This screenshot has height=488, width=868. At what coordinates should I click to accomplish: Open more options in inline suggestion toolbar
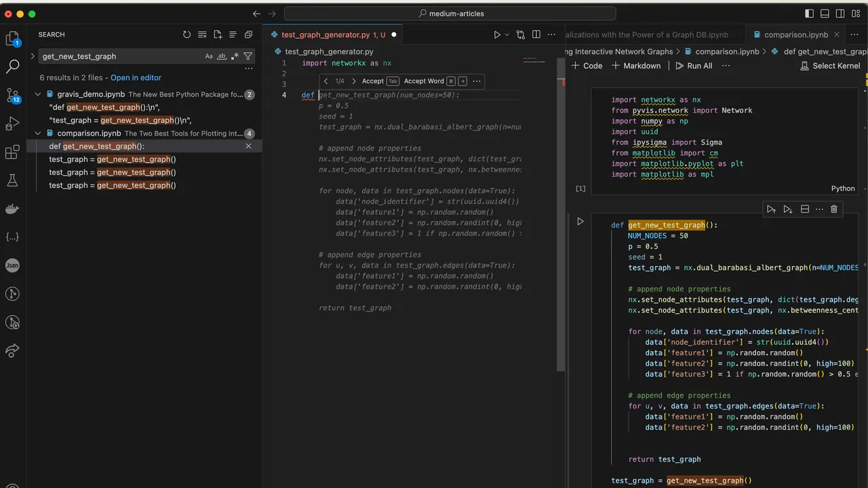(477, 81)
